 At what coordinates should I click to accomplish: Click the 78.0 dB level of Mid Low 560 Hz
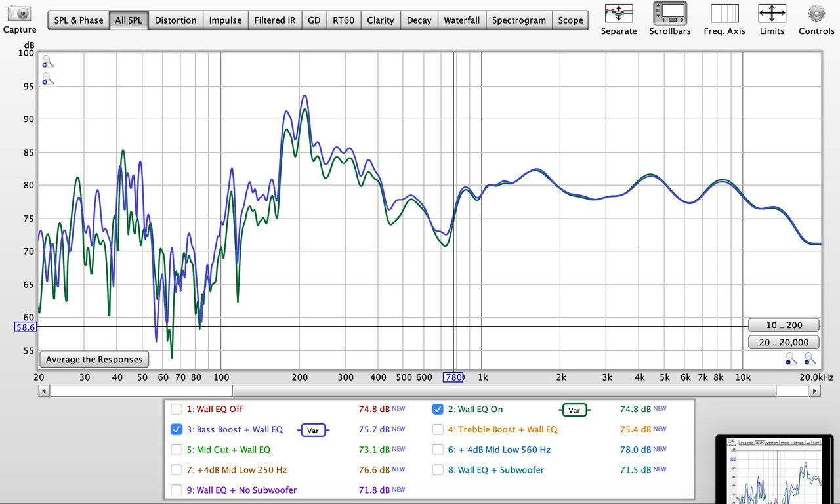tap(636, 450)
